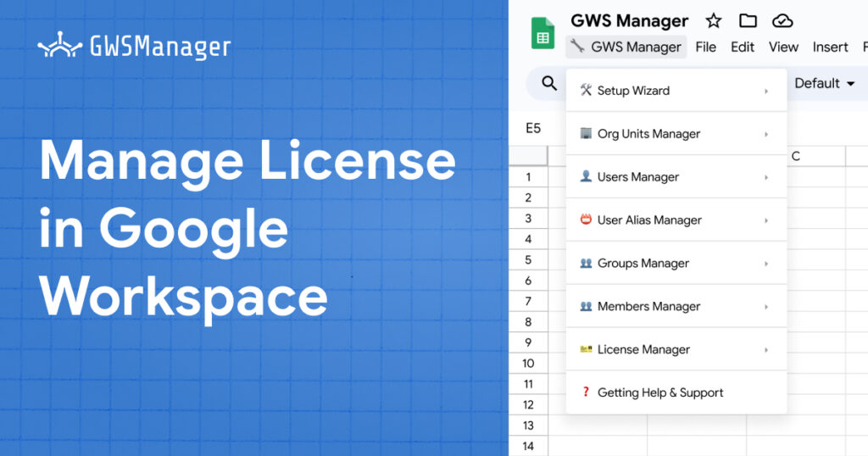The image size is (868, 456).
Task: Click the License Manager card icon
Action: pos(585,349)
